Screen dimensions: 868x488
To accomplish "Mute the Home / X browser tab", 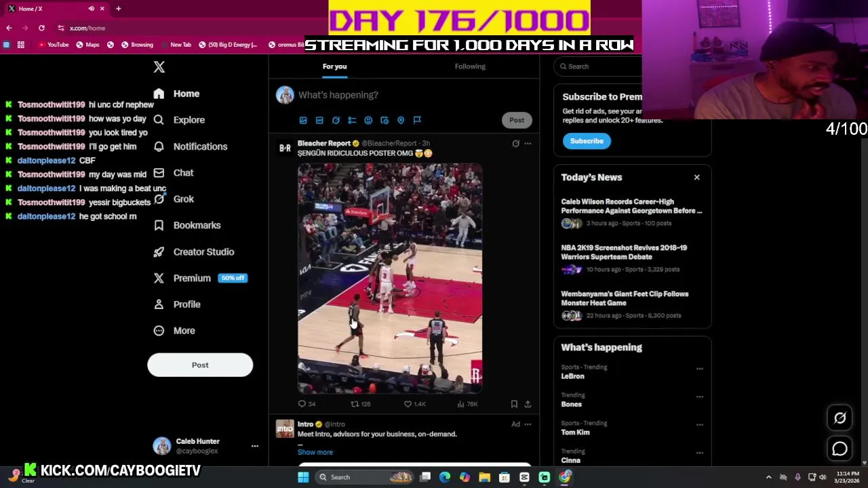I will click(x=92, y=8).
